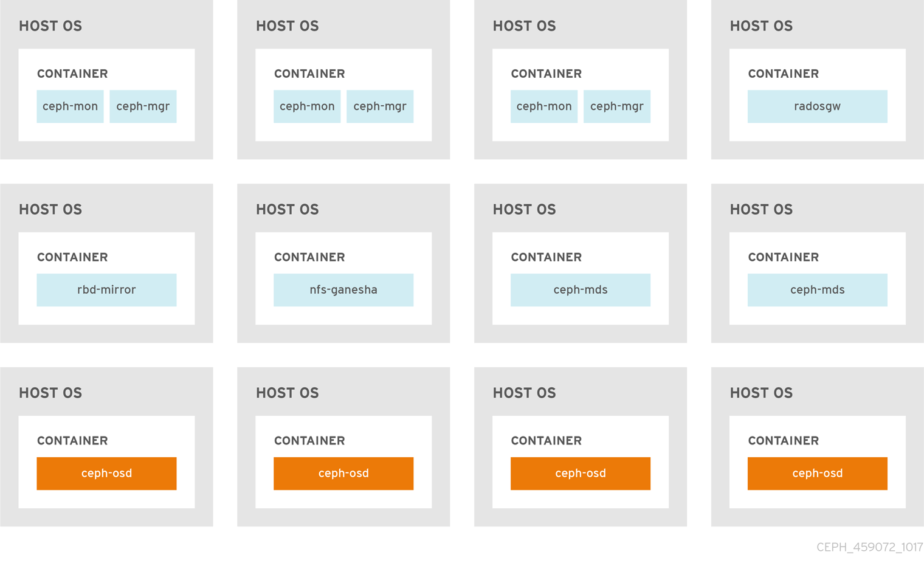Select the rbd-mirror service box

[x=106, y=290]
